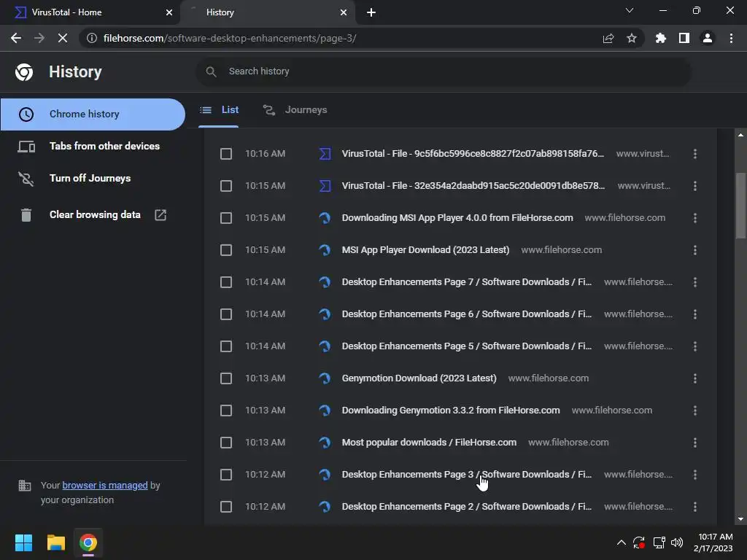Open more actions for VirusTotal 32e354a2daabd entry
747x560 pixels.
tap(695, 186)
